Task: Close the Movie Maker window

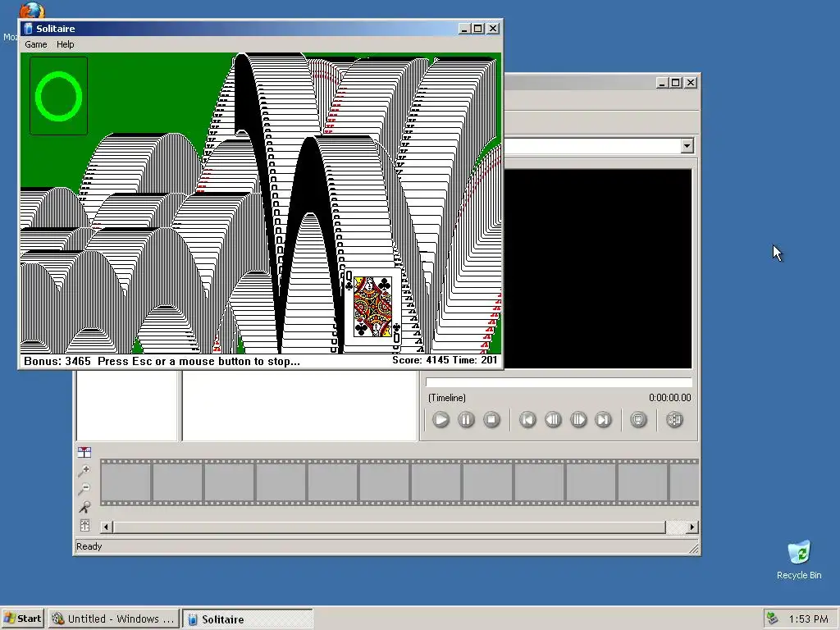Action: (691, 83)
